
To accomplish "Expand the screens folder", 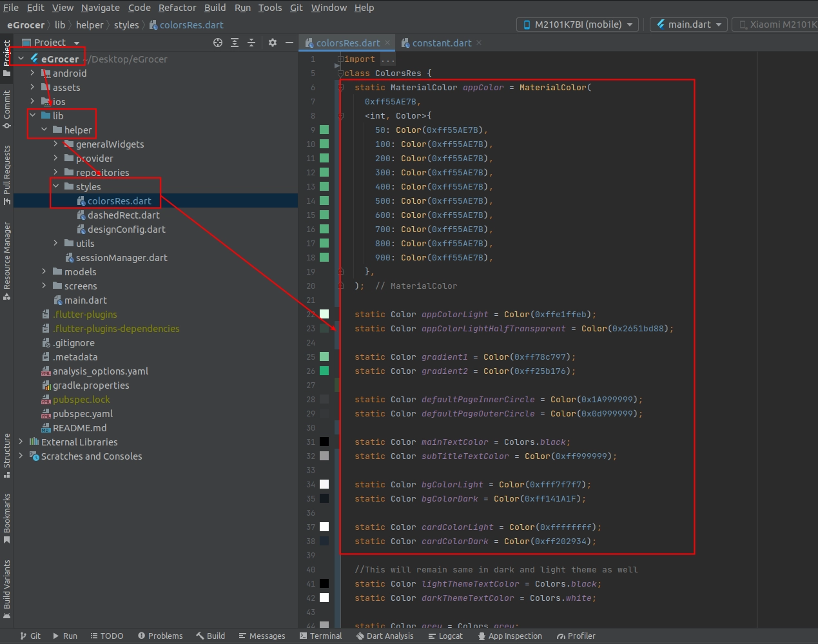I will click(x=44, y=286).
